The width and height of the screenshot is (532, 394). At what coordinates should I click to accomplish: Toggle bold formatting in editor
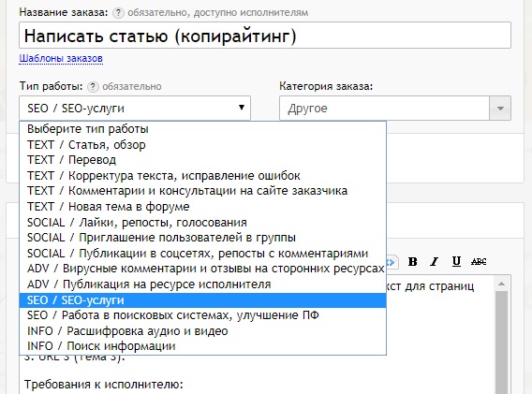[x=412, y=261]
